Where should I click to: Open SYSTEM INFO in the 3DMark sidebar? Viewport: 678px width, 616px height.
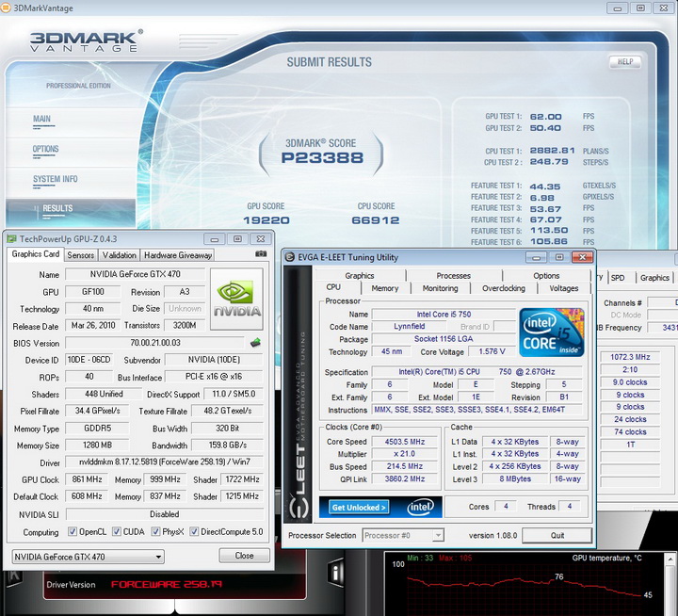pyautogui.click(x=56, y=179)
